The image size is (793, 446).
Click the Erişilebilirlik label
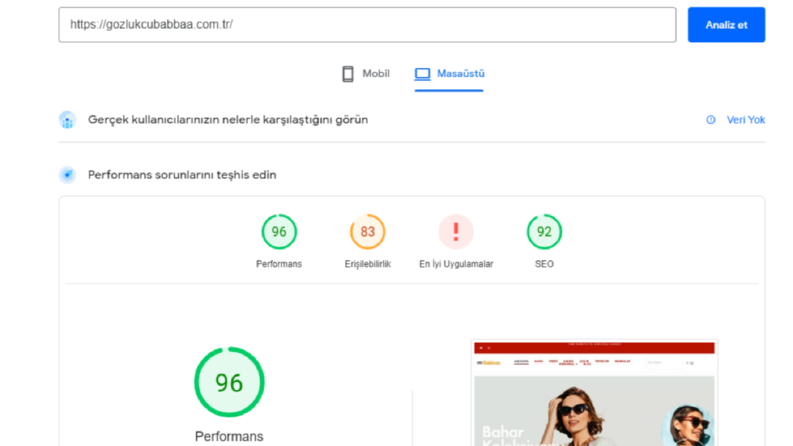[368, 264]
